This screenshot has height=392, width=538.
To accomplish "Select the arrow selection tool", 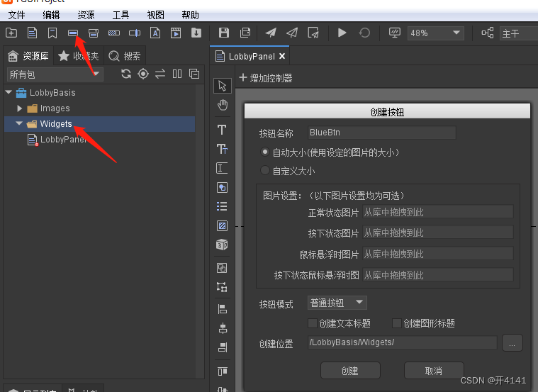I will [x=222, y=86].
